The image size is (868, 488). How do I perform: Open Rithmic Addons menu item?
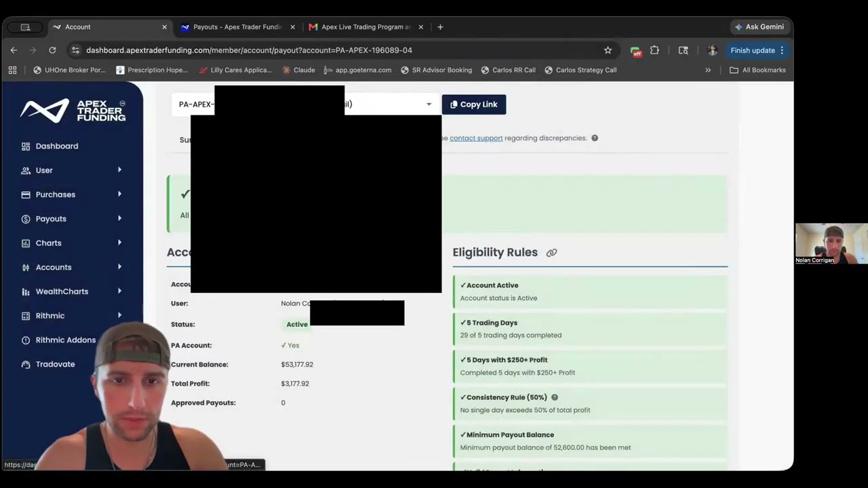[x=65, y=340]
